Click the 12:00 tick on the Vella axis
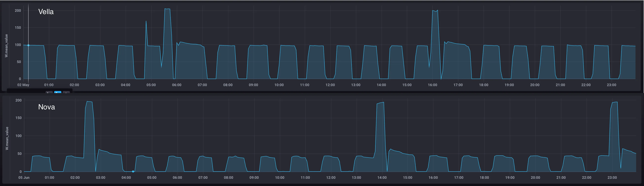This screenshot has height=186, width=644. click(x=330, y=85)
